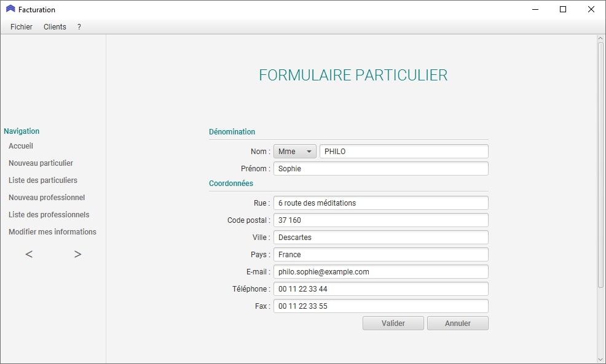This screenshot has height=364, width=606.
Task: Select Modifier mes informations link
Action: point(52,232)
